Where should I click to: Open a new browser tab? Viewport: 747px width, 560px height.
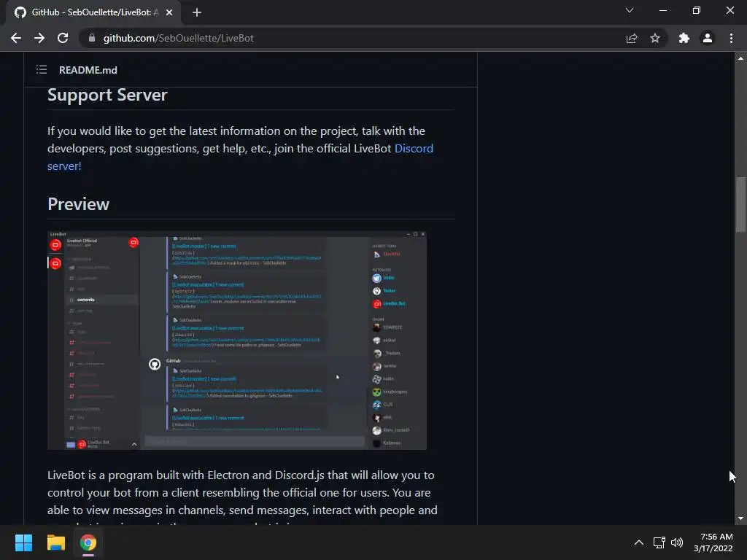(x=197, y=12)
